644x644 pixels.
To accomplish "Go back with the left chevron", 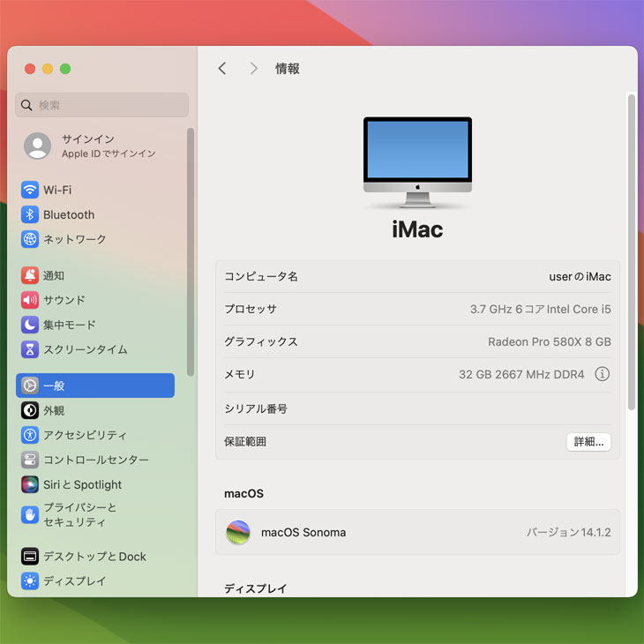I will tap(222, 69).
